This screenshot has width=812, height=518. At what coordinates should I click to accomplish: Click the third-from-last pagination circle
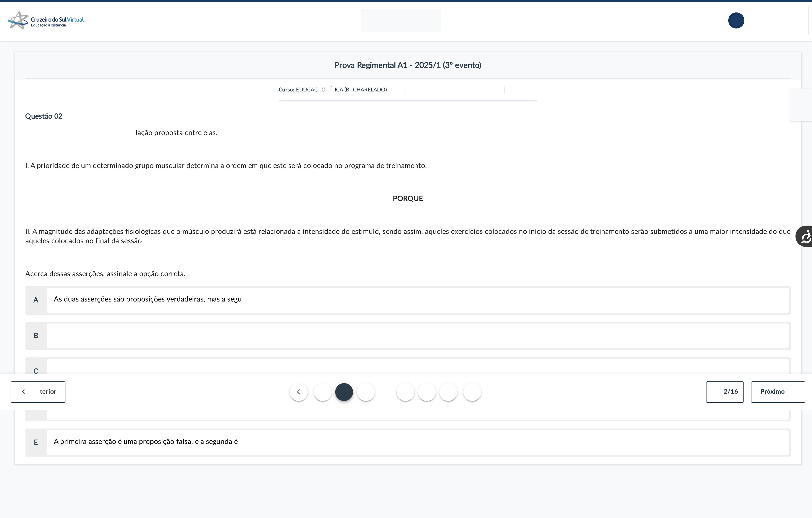coord(427,392)
